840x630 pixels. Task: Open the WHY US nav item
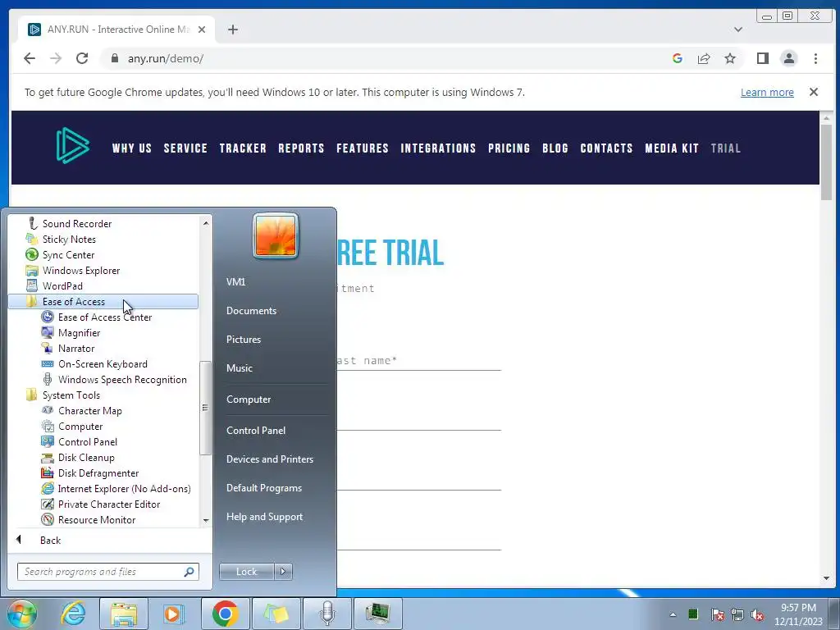132,148
